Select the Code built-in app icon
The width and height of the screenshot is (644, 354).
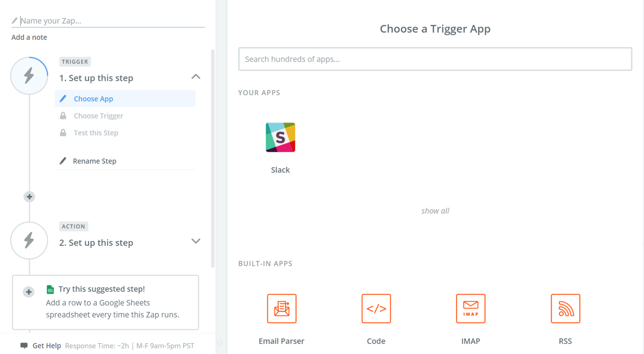coord(376,308)
